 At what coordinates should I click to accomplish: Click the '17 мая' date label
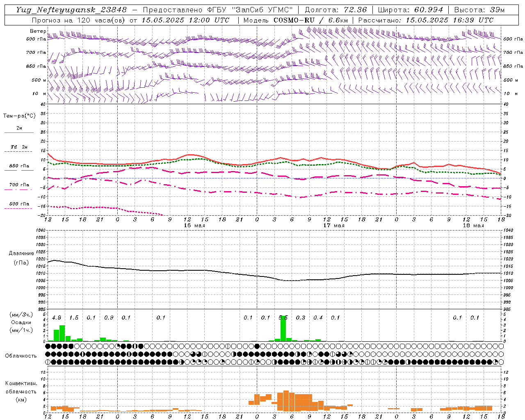coord(334,226)
